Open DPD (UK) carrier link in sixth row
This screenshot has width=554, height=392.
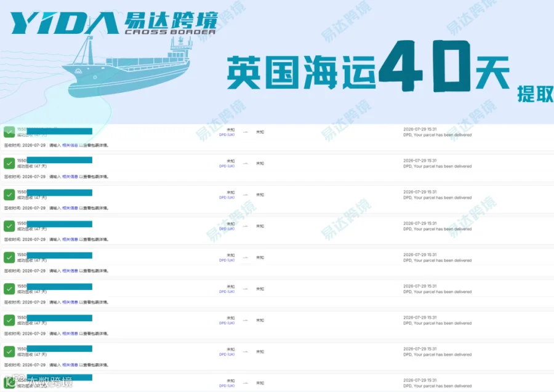tap(227, 292)
